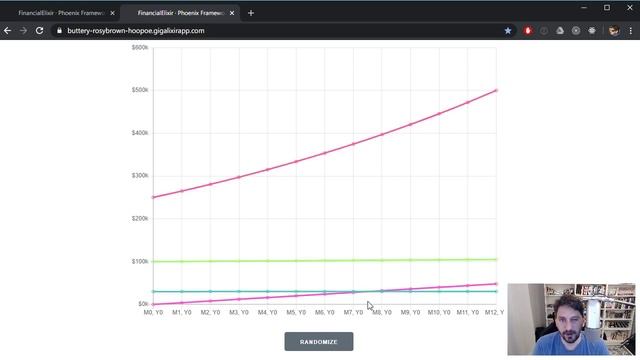Click the $600k y-axis label

coord(140,47)
